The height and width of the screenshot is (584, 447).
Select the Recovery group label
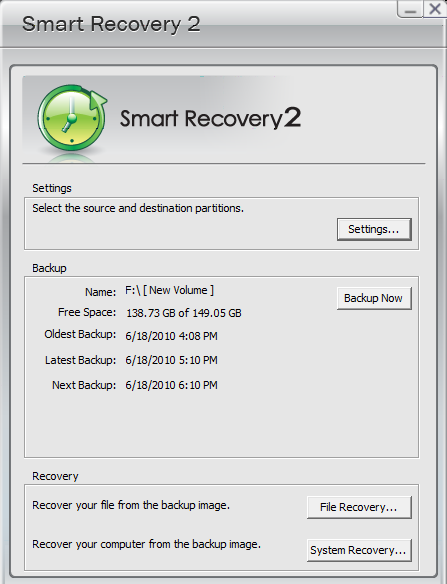point(55,476)
